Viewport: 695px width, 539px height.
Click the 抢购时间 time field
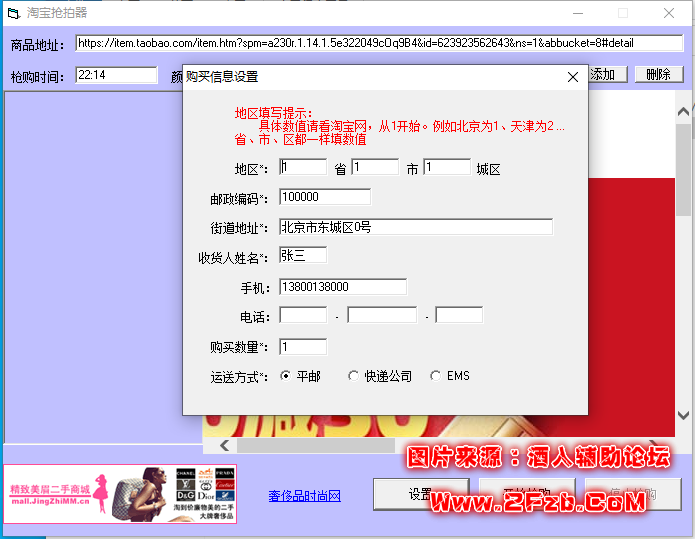coord(117,75)
